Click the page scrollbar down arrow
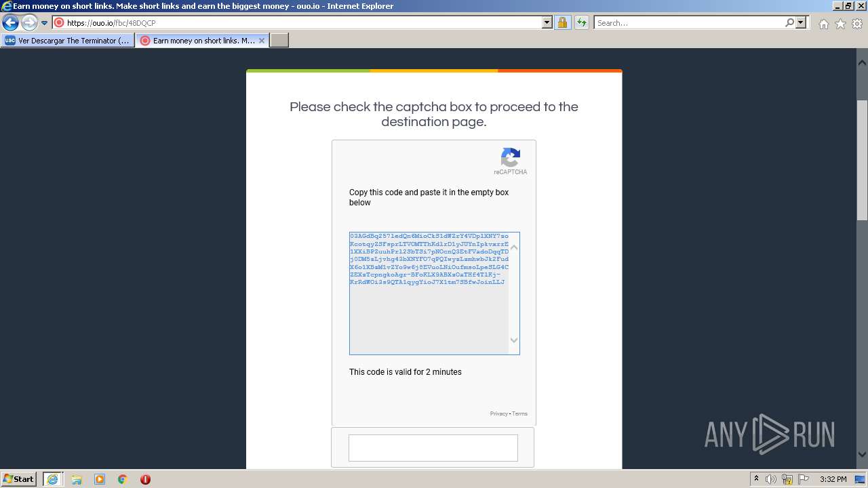 point(862,455)
